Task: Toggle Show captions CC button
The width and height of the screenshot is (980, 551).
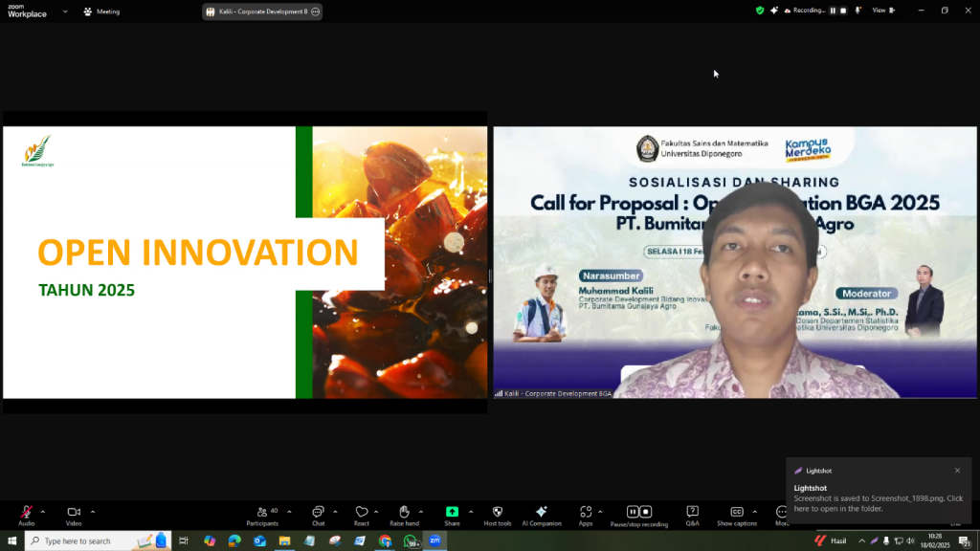Action: pos(737,513)
